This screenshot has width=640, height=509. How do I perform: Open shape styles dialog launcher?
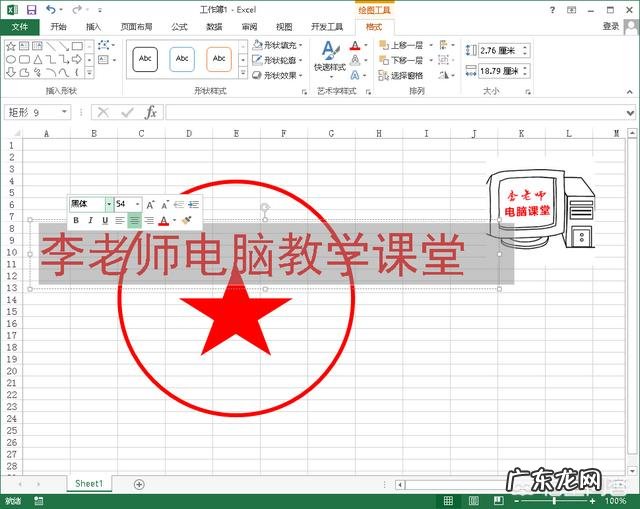pyautogui.click(x=304, y=92)
